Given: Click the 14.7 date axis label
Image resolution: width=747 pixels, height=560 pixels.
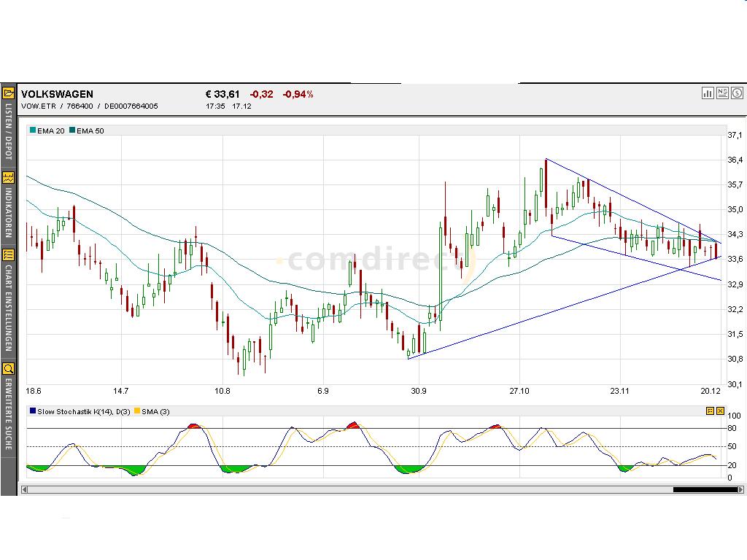Looking at the screenshot, I should pos(120,391).
